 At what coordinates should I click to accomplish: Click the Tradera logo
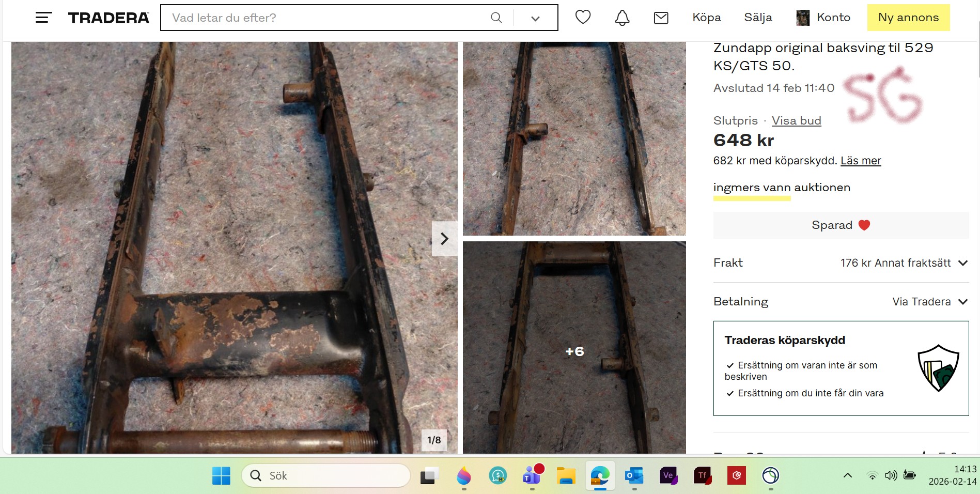point(108,18)
